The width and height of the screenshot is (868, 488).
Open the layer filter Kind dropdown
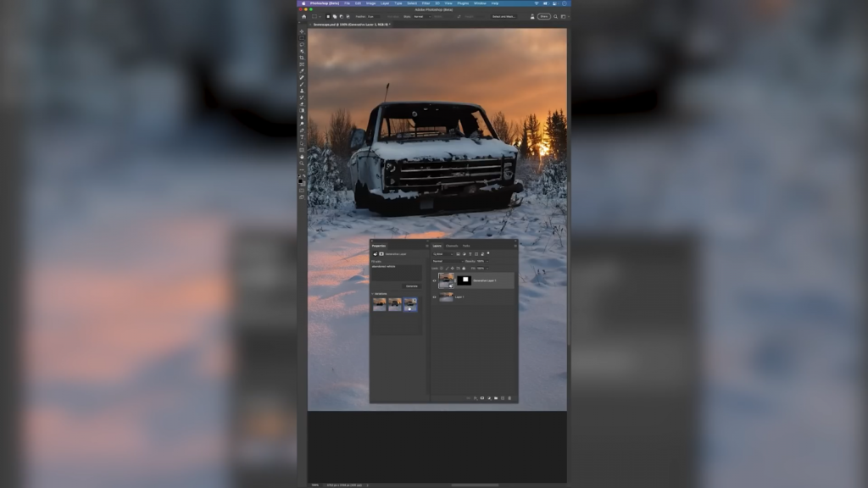click(442, 254)
